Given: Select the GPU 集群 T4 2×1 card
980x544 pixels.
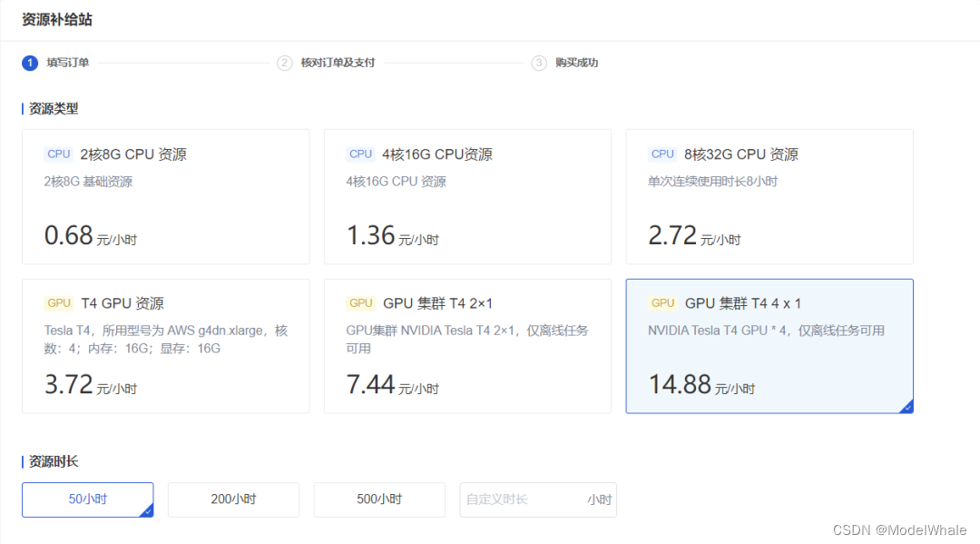Looking at the screenshot, I should [x=467, y=346].
